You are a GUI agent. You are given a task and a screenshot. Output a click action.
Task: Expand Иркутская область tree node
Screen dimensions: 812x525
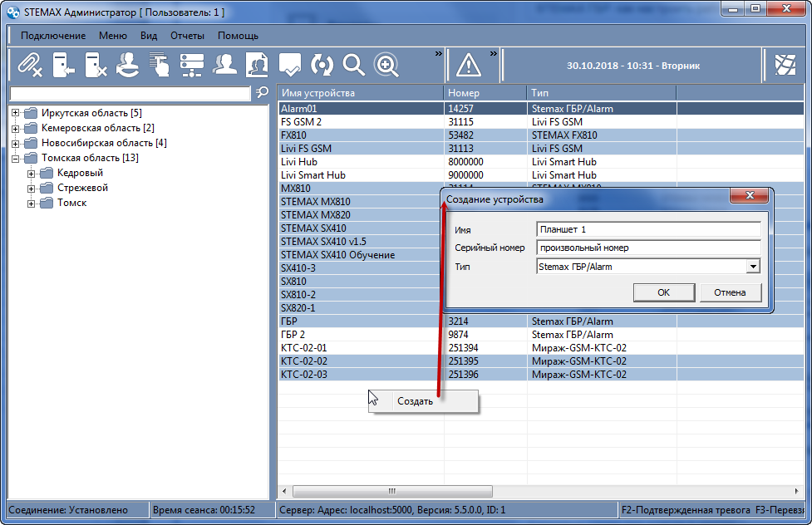(x=16, y=113)
